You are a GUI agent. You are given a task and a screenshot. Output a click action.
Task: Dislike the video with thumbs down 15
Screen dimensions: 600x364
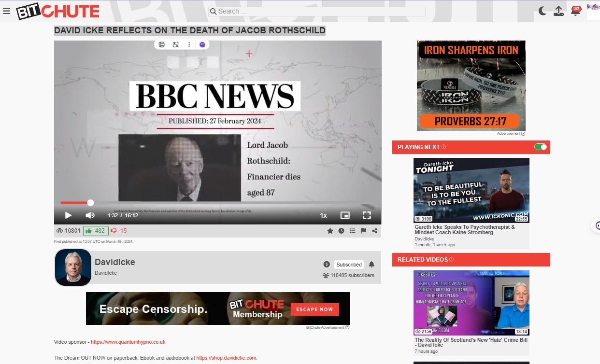(x=119, y=231)
